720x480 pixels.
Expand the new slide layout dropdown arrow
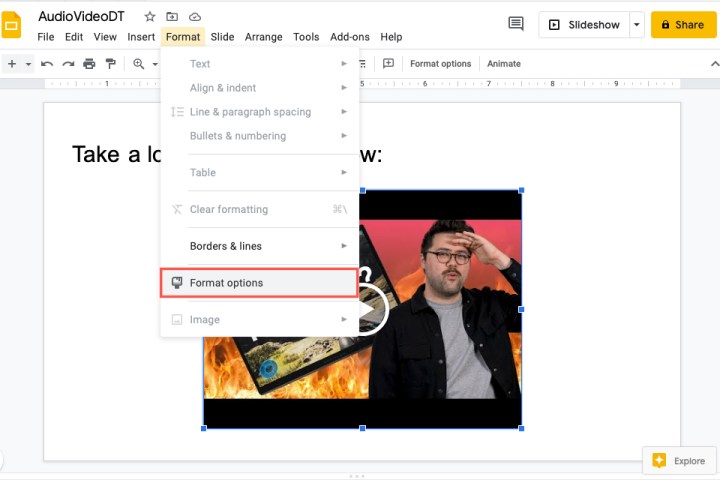click(29, 64)
